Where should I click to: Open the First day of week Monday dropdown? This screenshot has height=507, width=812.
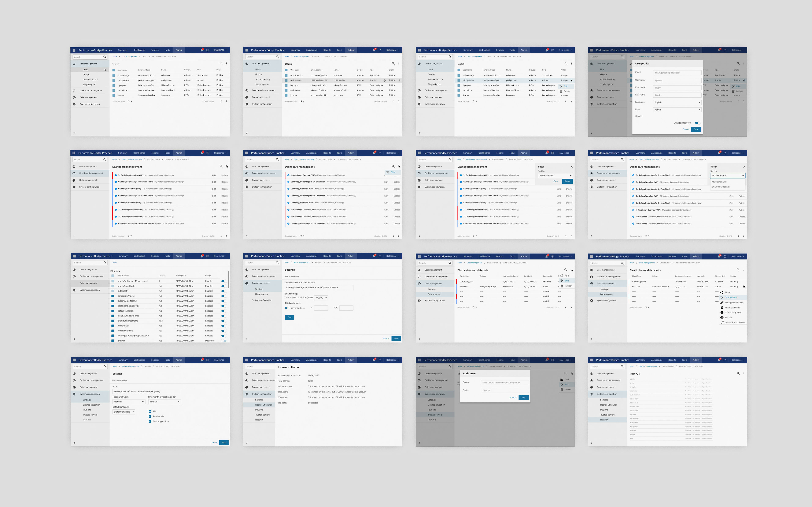(x=129, y=402)
